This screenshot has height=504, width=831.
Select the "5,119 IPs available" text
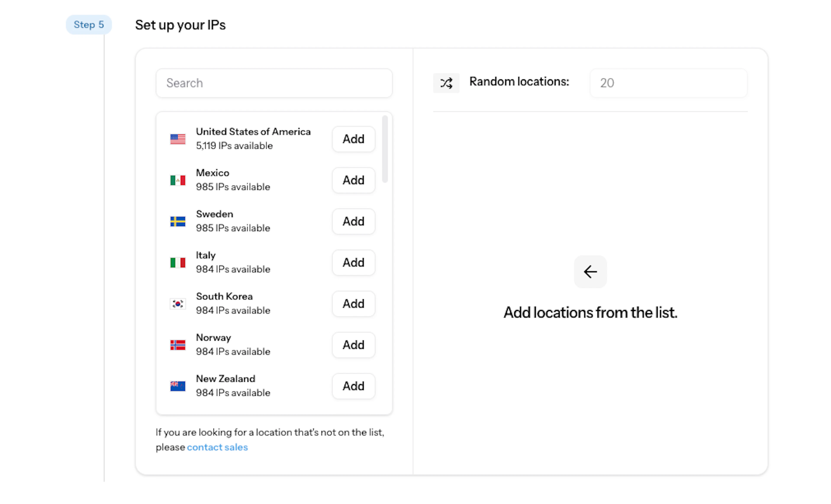234,146
